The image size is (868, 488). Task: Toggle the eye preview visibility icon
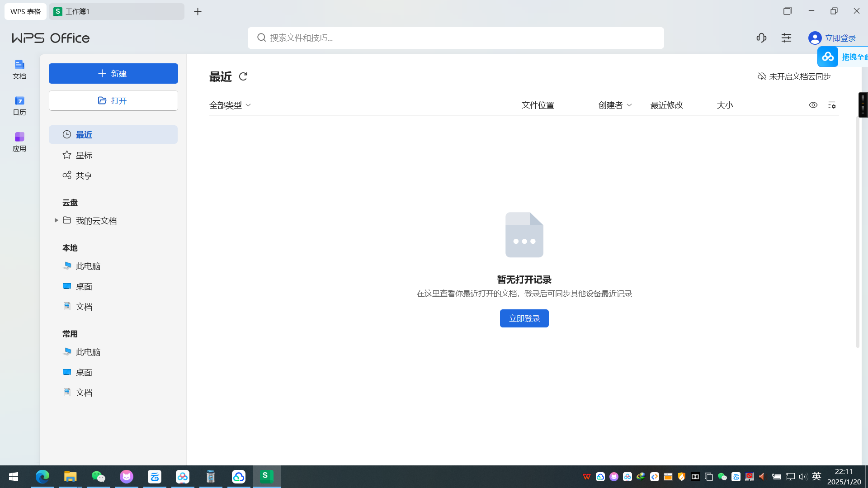point(813,105)
